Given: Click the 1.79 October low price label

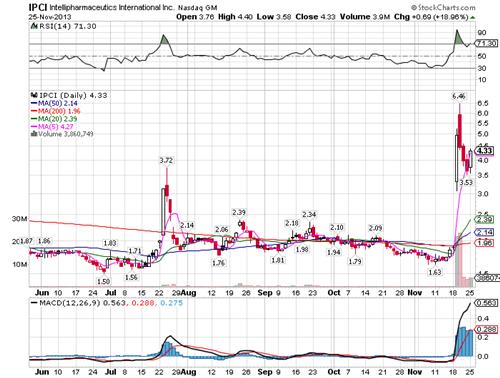Looking at the screenshot, I should (x=355, y=261).
